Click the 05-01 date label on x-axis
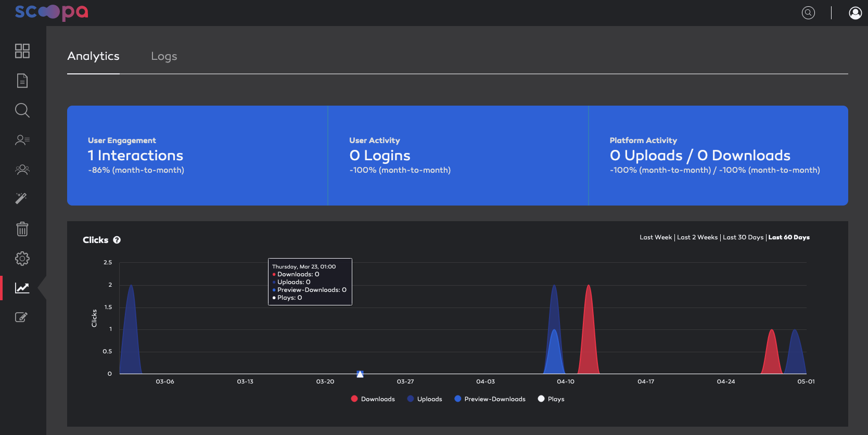The image size is (868, 435). pyautogui.click(x=806, y=381)
